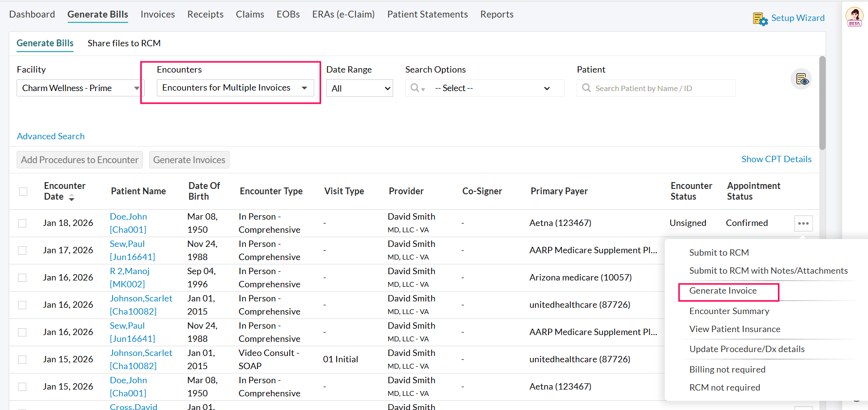
Task: Check the Jan 17, 2026 Sew,Paul row checkbox
Action: (x=22, y=250)
